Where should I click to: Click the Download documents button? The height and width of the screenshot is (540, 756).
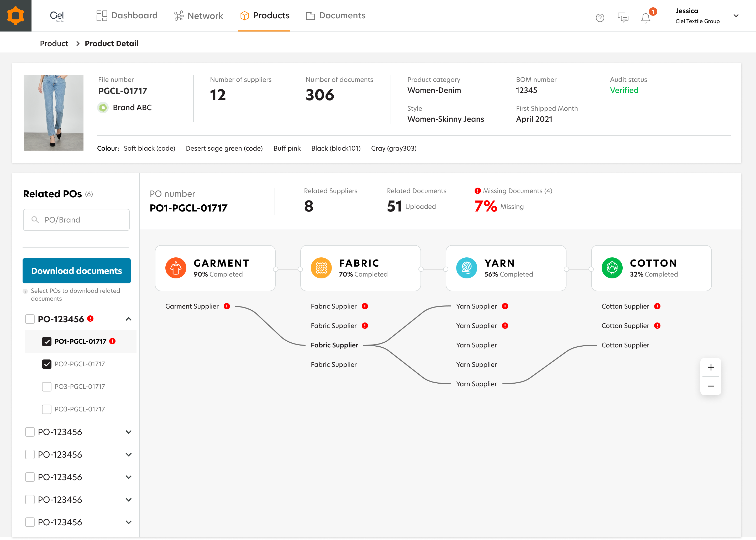pyautogui.click(x=76, y=271)
